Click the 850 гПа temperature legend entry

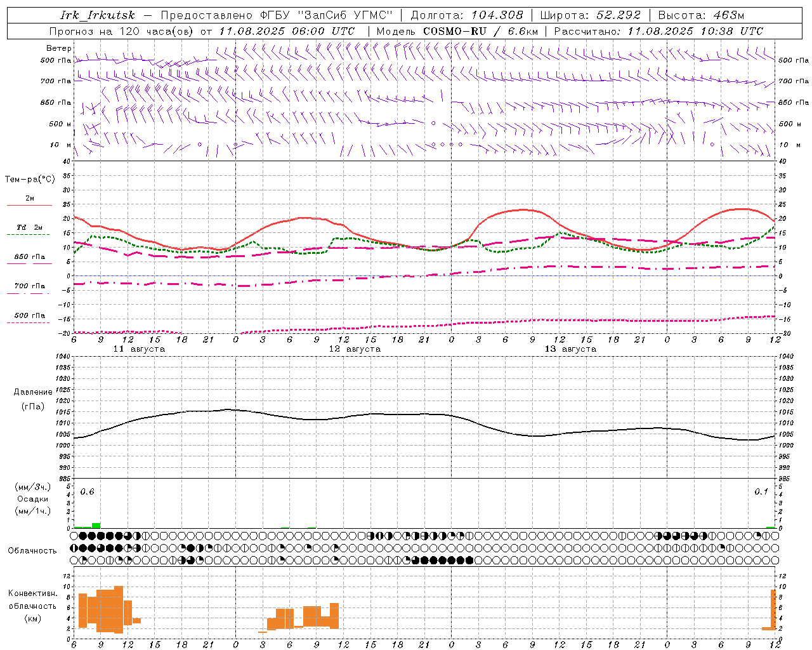pos(30,257)
